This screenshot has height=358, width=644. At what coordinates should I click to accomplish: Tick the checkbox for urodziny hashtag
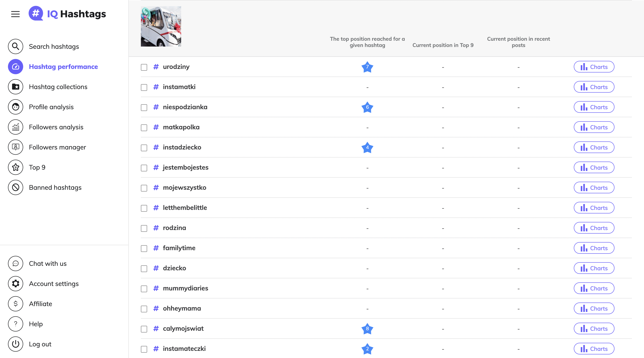tap(144, 67)
